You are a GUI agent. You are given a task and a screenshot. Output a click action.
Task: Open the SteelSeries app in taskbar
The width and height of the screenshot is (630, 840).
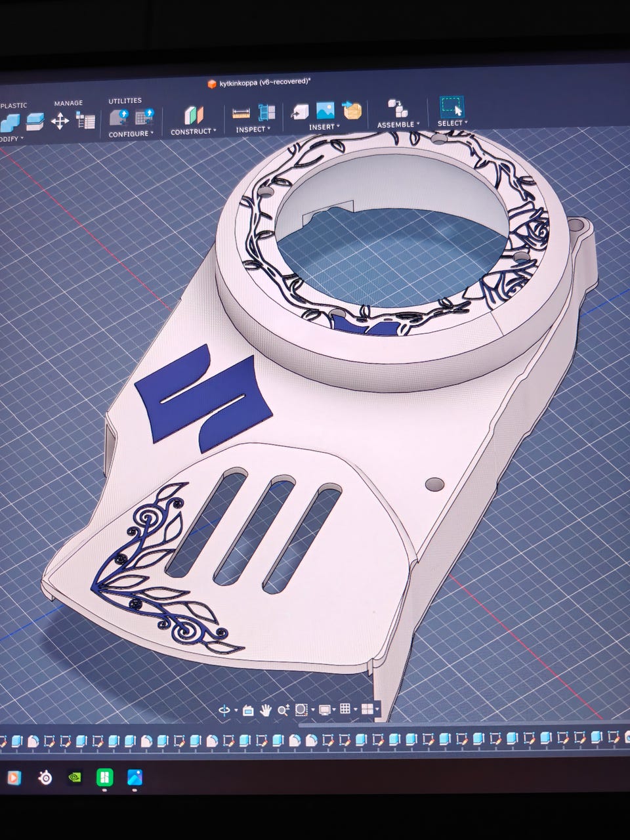[45, 778]
